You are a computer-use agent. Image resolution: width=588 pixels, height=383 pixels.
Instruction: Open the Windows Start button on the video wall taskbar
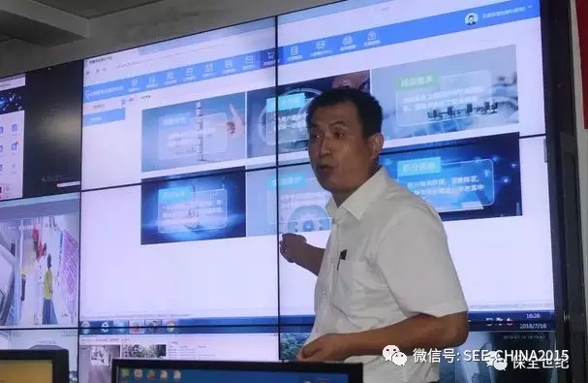tap(85, 327)
